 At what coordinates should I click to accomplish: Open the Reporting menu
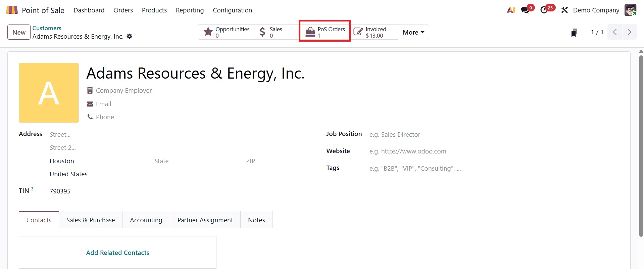tap(190, 10)
